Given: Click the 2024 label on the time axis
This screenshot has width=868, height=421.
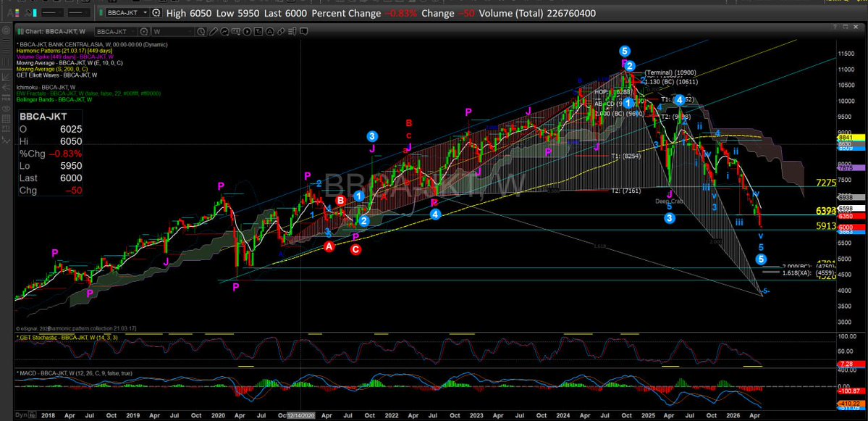Looking at the screenshot, I should click(x=562, y=415).
